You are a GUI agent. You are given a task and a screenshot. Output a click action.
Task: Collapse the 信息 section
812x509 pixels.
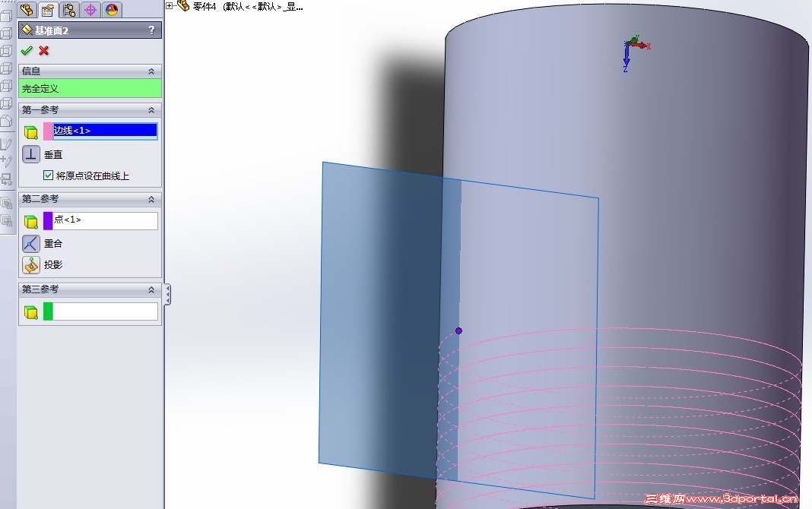pos(151,71)
